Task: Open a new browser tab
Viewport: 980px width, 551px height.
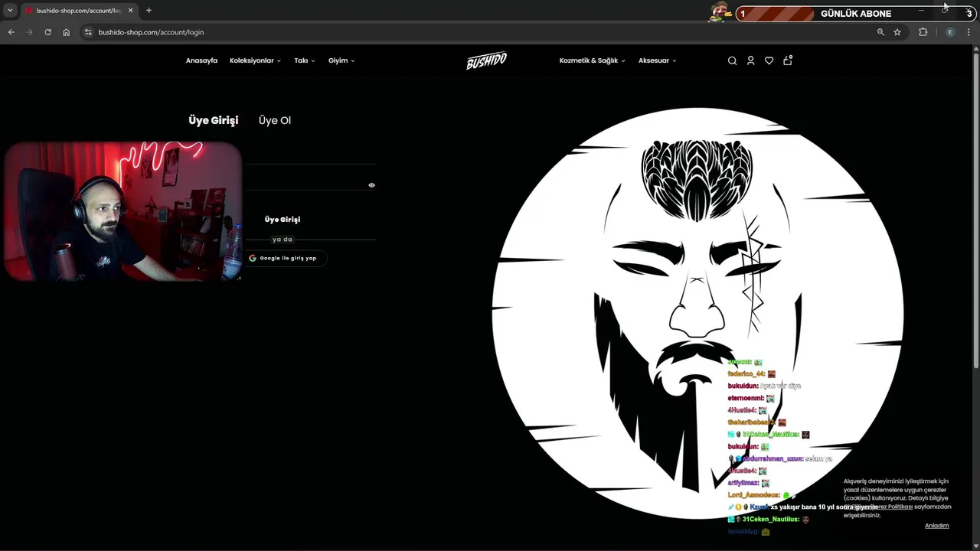Action: 149,11
